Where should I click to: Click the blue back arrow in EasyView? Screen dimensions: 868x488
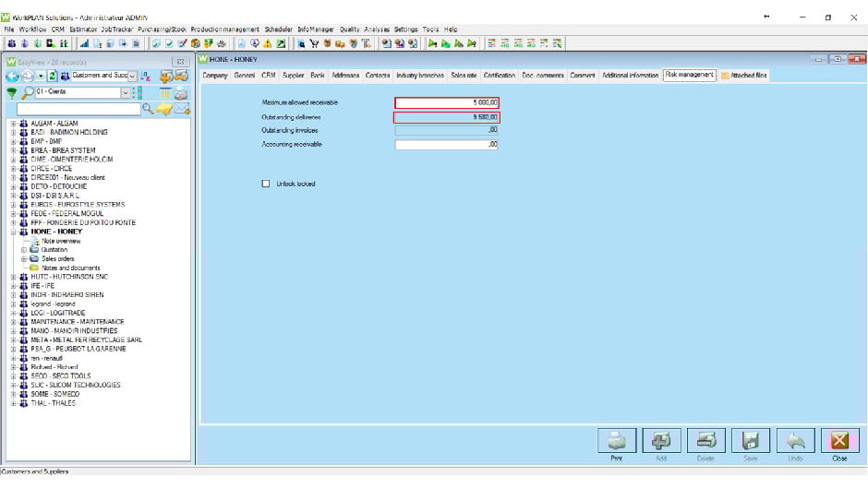13,76
